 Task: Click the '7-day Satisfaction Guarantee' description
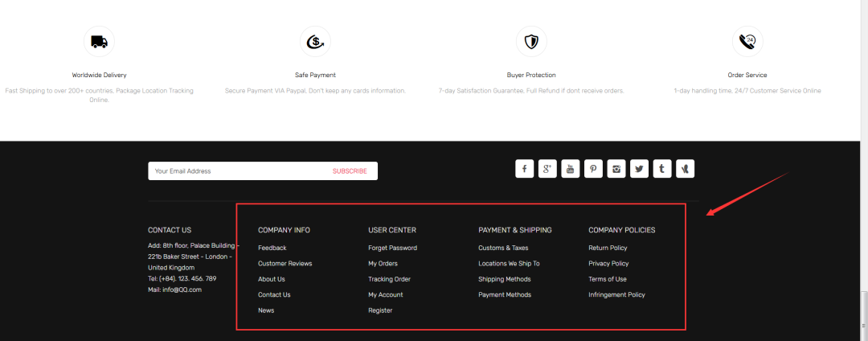[531, 90]
